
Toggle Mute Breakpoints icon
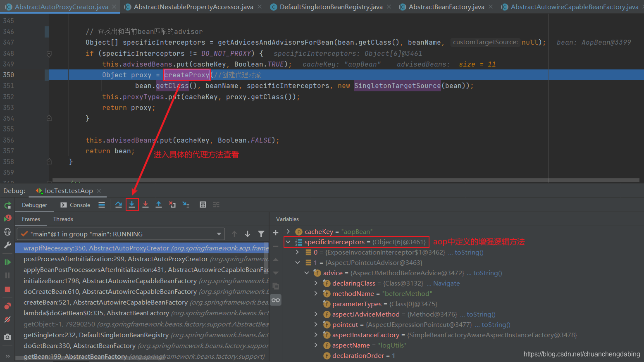click(x=7, y=319)
